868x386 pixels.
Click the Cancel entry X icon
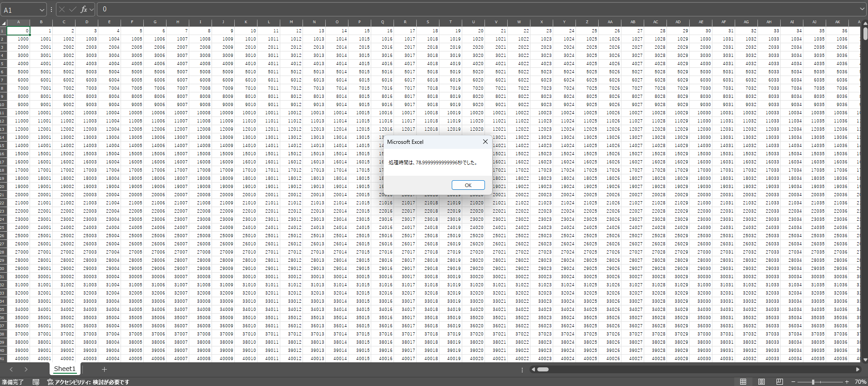pyautogui.click(x=62, y=9)
